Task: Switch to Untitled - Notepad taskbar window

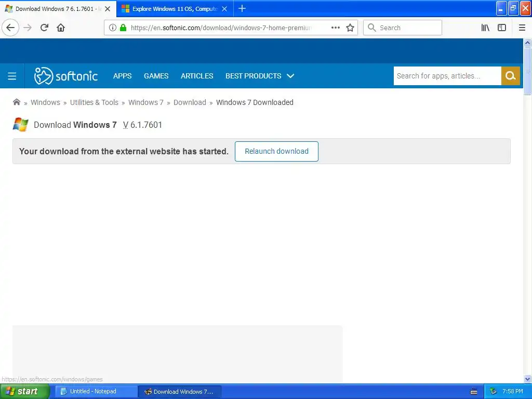Action: click(x=96, y=392)
